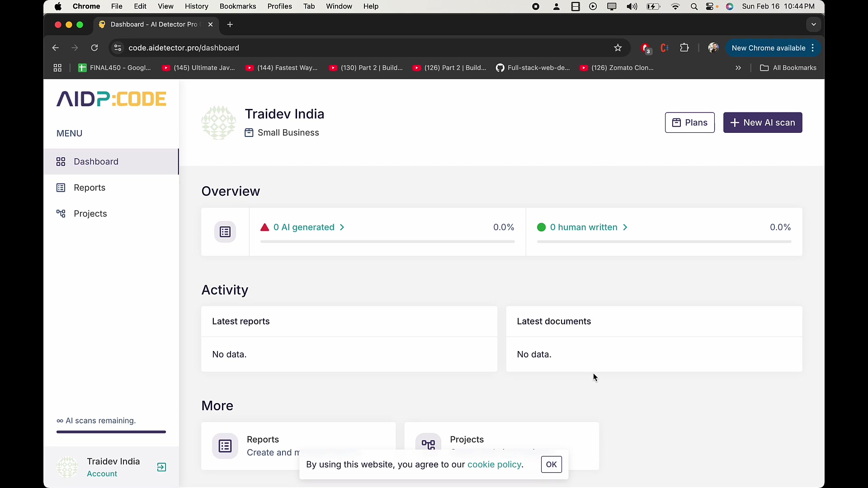Viewport: 868px width, 488px height.
Task: Click the logout icon next to Account
Action: tap(161, 467)
